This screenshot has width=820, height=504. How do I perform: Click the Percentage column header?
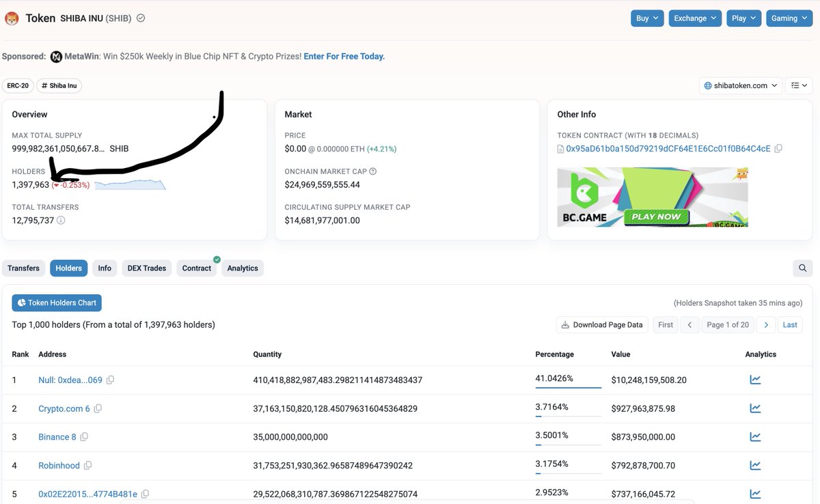[554, 354]
